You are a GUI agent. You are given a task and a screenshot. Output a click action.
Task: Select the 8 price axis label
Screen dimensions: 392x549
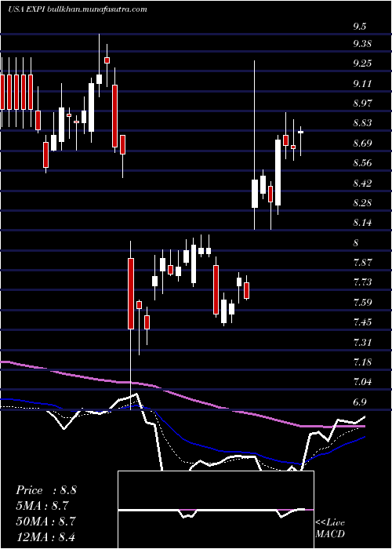pyautogui.click(x=357, y=242)
